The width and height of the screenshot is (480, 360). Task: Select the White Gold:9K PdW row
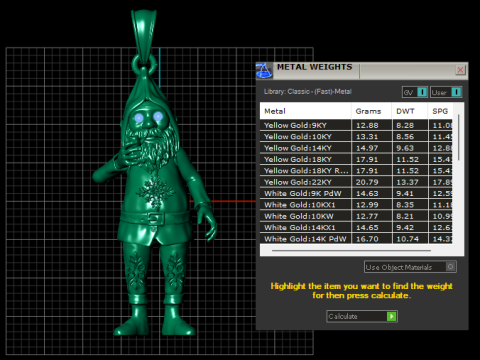[356, 193]
